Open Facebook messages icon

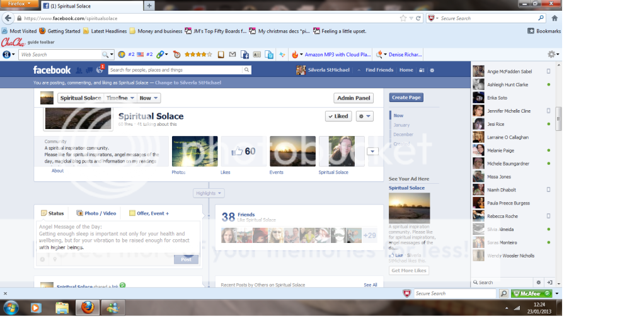[89, 70]
